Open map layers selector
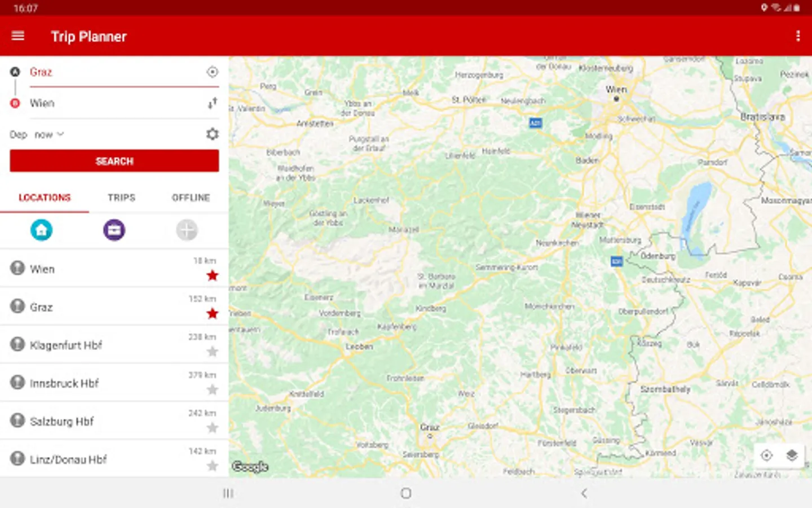 click(792, 456)
